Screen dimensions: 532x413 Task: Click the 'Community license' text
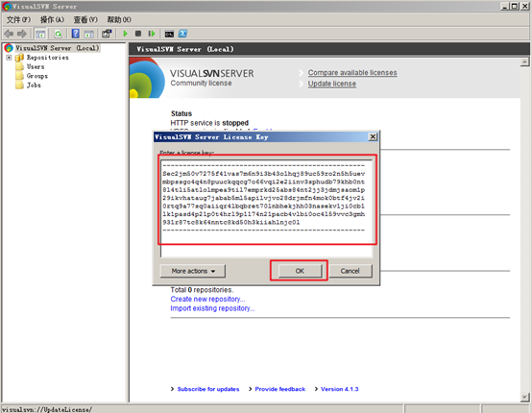(x=201, y=84)
